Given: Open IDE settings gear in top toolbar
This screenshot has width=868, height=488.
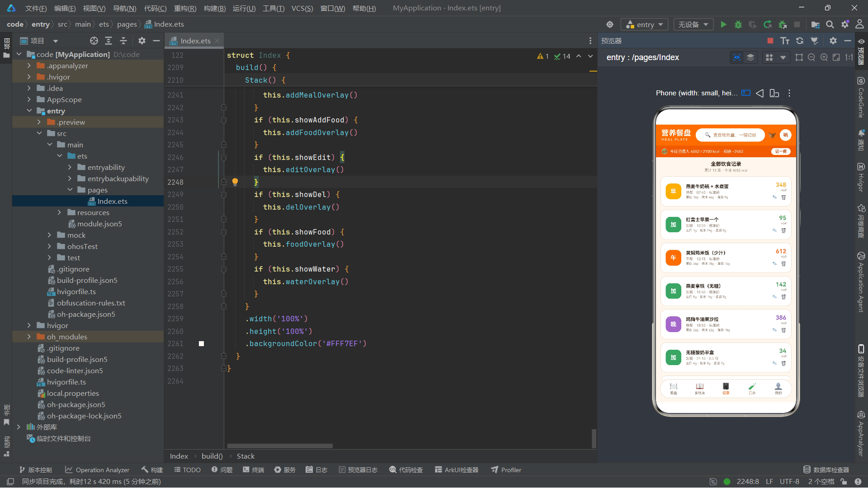Looking at the screenshot, I should (x=844, y=24).
